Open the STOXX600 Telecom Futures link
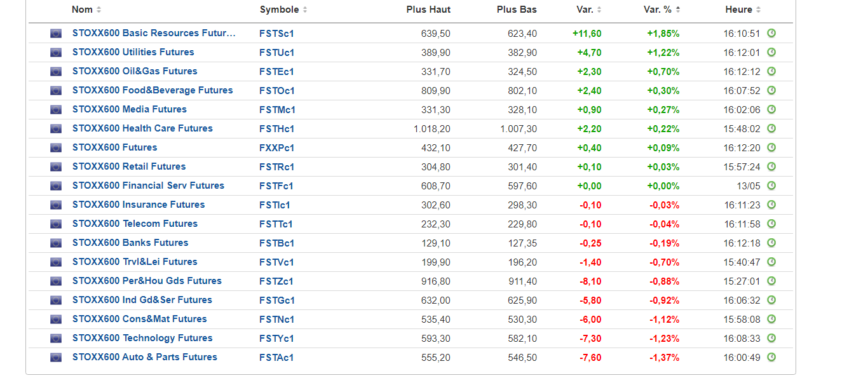Image resolution: width=868 pixels, height=385 pixels. (135, 224)
